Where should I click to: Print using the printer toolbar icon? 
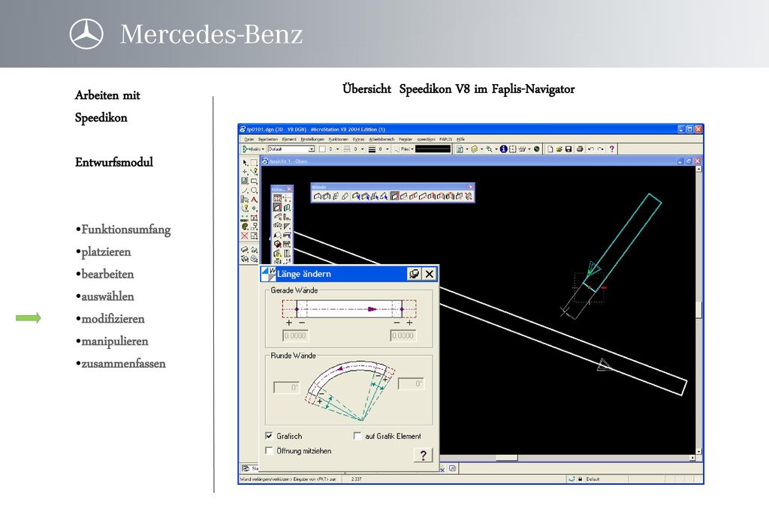(x=581, y=149)
